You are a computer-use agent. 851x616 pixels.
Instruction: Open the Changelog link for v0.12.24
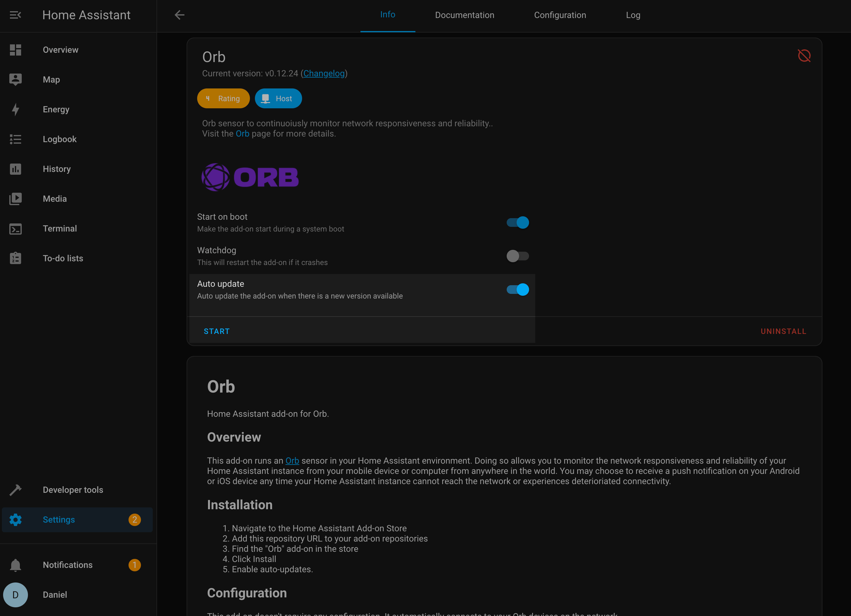[324, 74]
